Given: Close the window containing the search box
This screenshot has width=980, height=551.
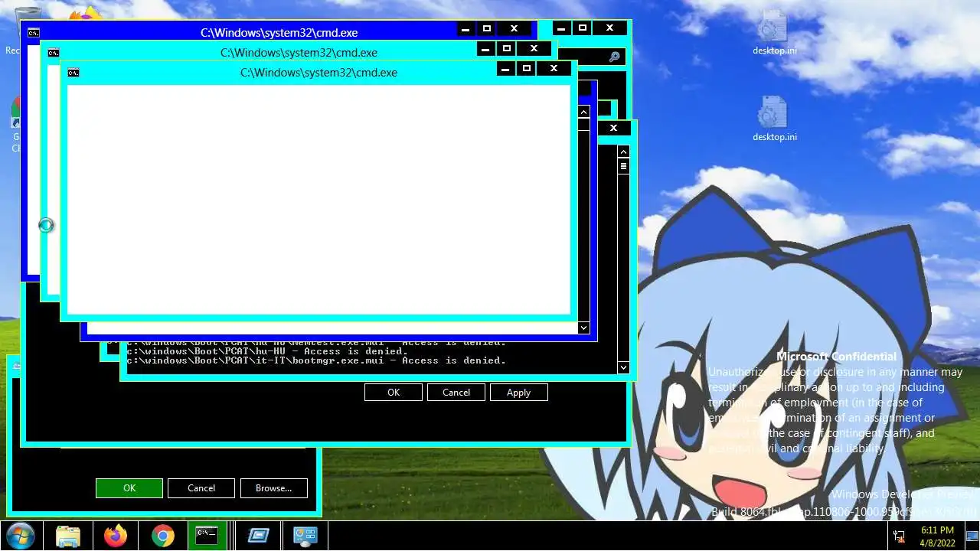Looking at the screenshot, I should tap(609, 28).
